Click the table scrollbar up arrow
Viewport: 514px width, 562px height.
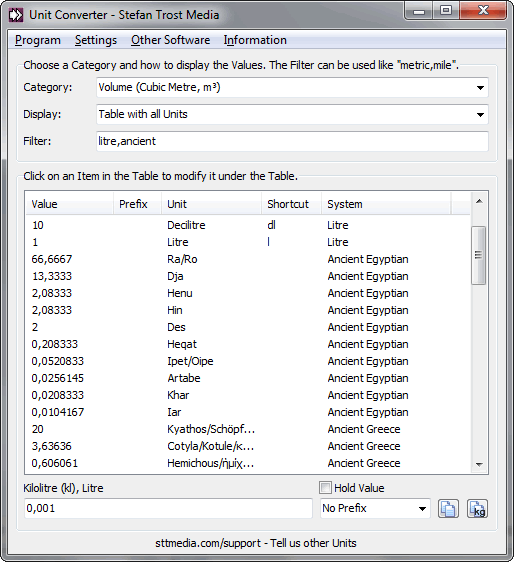click(x=479, y=201)
